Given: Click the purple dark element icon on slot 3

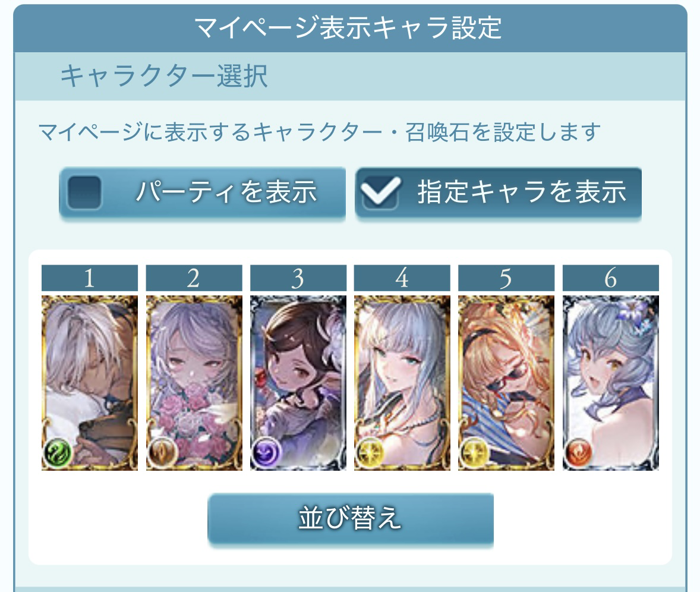Looking at the screenshot, I should 266,453.
